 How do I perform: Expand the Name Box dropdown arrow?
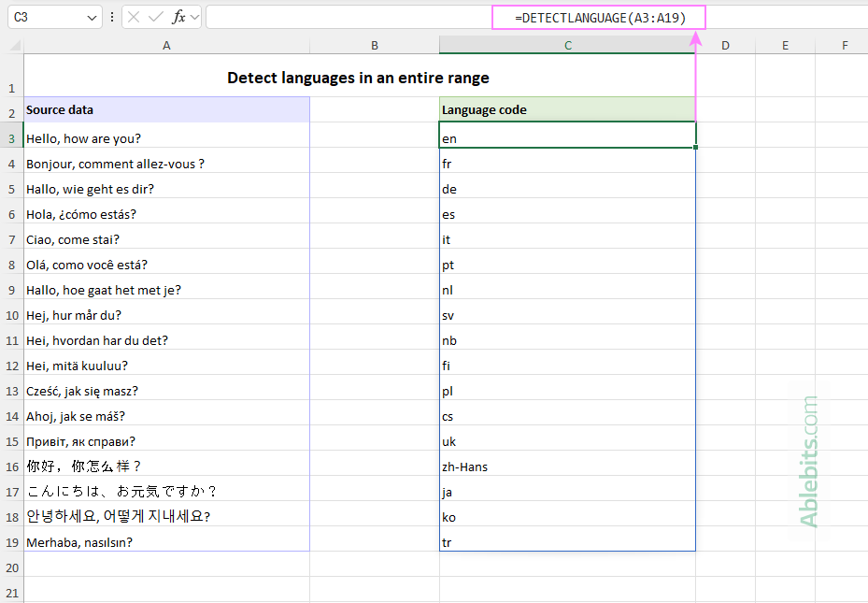point(92,18)
